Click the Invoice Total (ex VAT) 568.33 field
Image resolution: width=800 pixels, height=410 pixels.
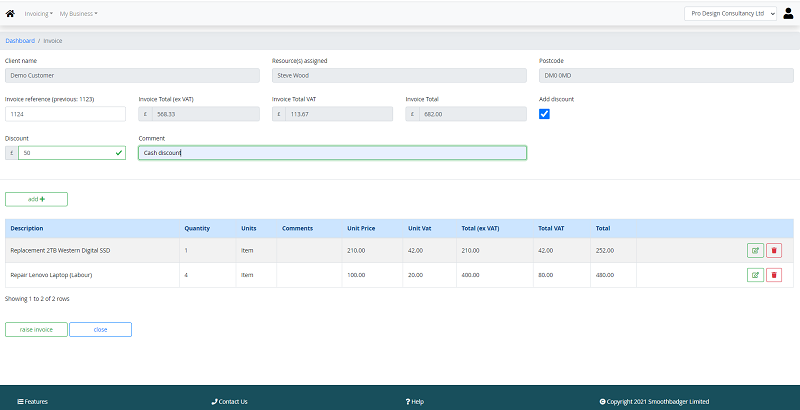(x=206, y=114)
